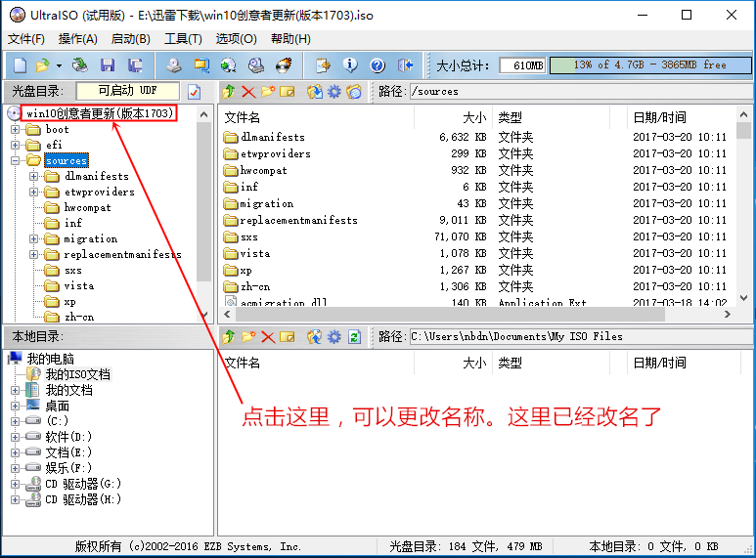The height and width of the screenshot is (558, 756).
Task: Expand the dlmanifests tree node
Action: (x=34, y=176)
